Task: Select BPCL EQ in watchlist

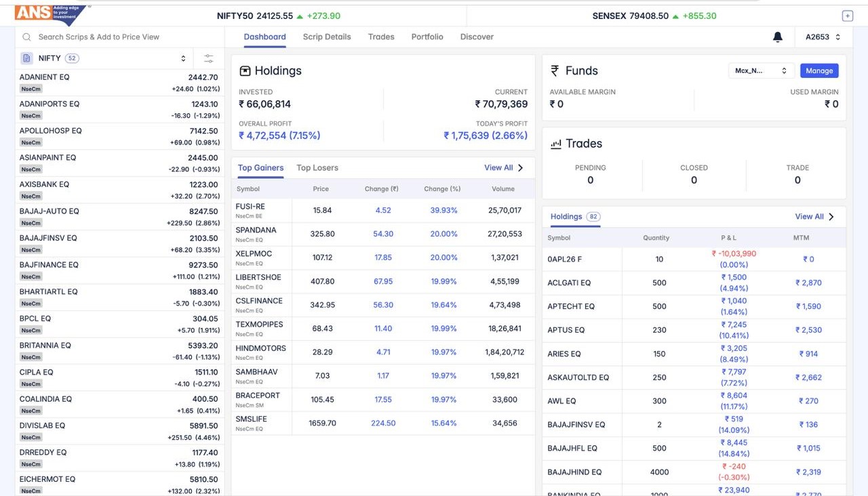Action: click(x=119, y=324)
